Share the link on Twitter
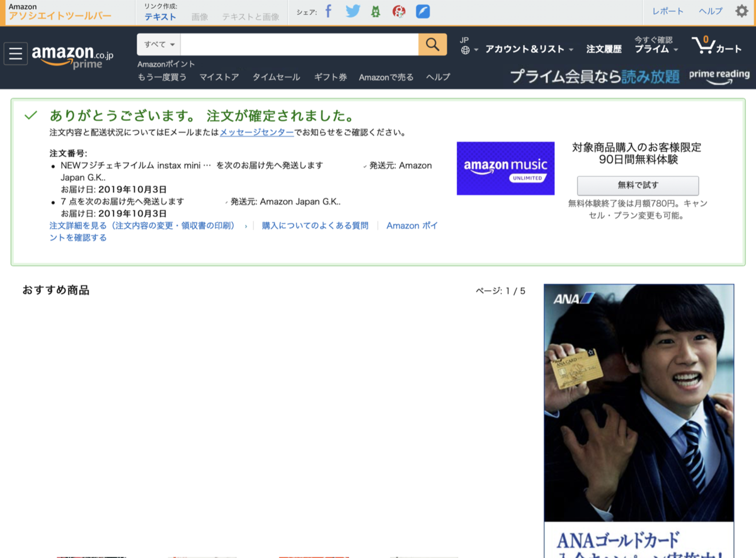The height and width of the screenshot is (558, 756). [x=352, y=11]
